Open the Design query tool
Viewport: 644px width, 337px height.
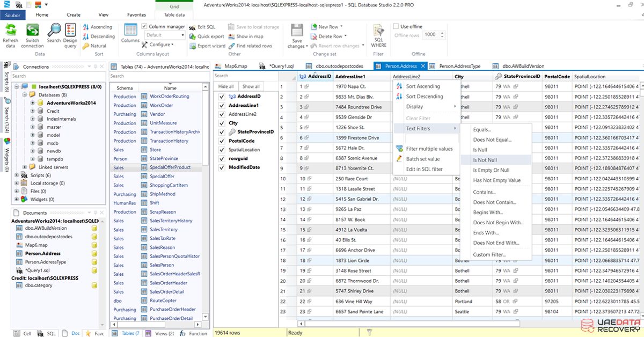tap(70, 31)
